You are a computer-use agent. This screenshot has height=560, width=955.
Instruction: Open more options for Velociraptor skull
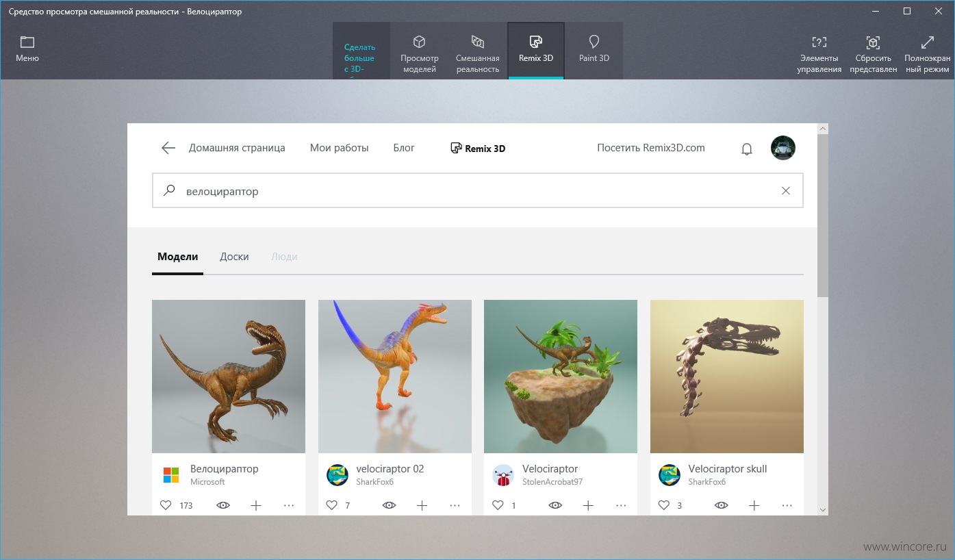pyautogui.click(x=787, y=505)
